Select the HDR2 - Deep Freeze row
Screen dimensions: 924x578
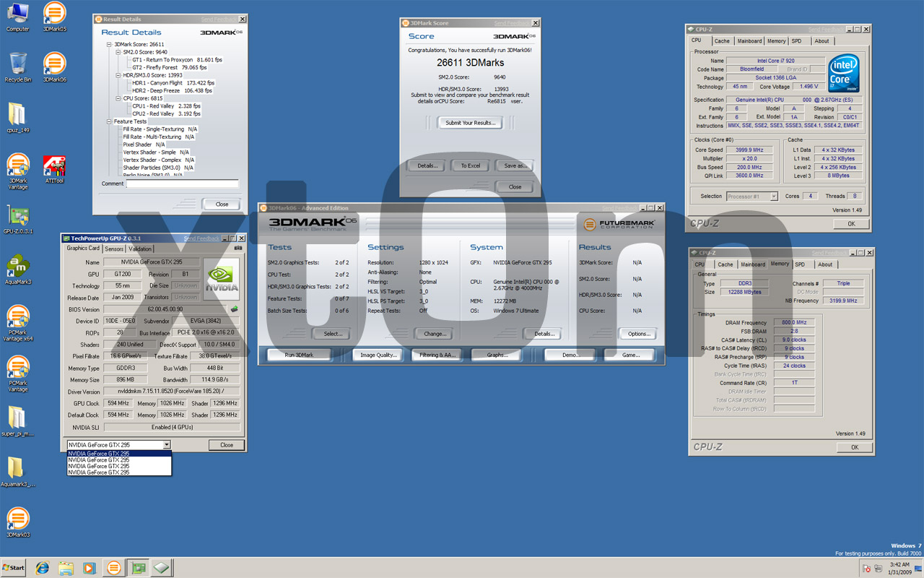173,91
